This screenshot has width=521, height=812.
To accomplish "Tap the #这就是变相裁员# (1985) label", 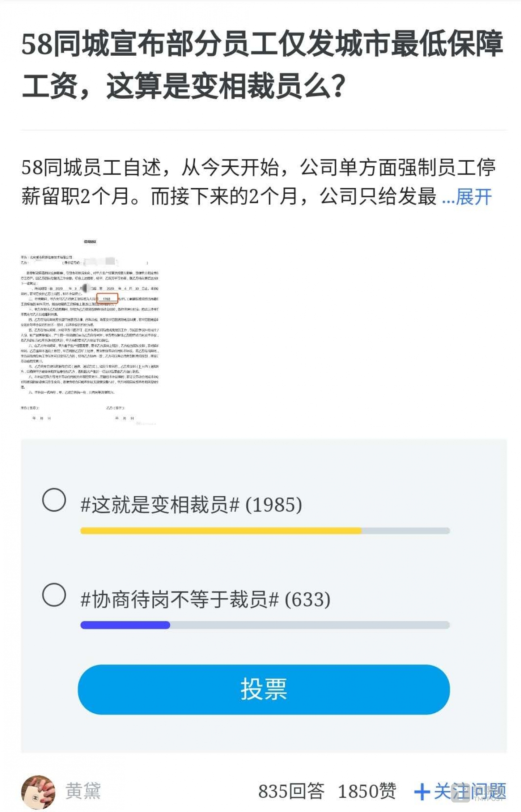I will pos(191,505).
